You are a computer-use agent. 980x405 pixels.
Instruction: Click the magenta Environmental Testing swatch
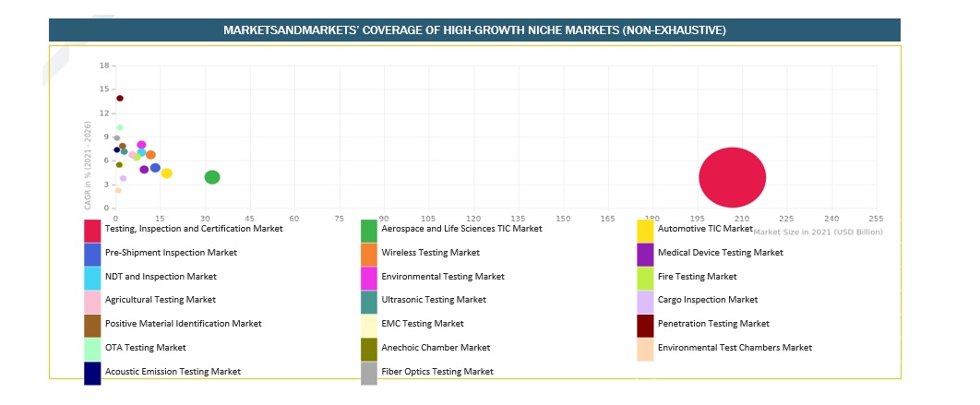click(x=368, y=279)
